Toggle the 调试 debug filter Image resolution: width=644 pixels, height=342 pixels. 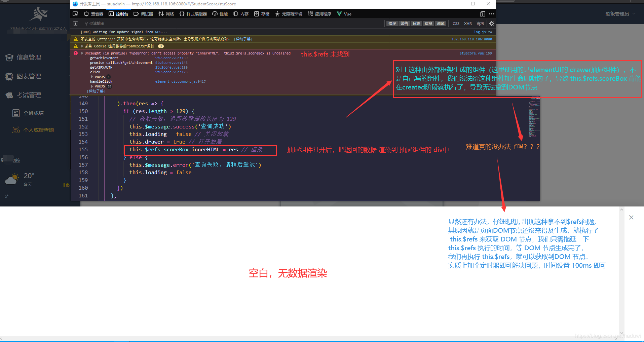pyautogui.click(x=441, y=24)
